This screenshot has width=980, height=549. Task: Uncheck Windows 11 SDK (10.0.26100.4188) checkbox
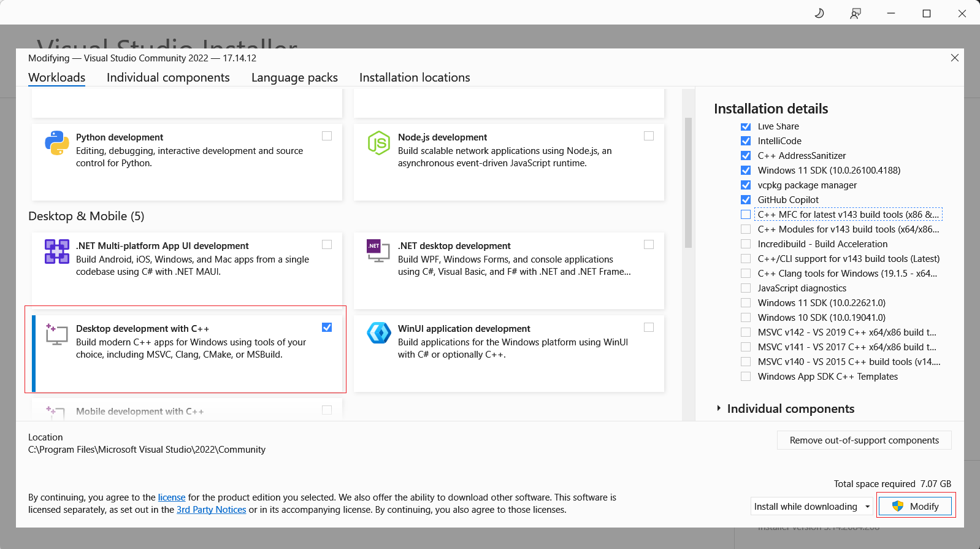[x=746, y=171]
